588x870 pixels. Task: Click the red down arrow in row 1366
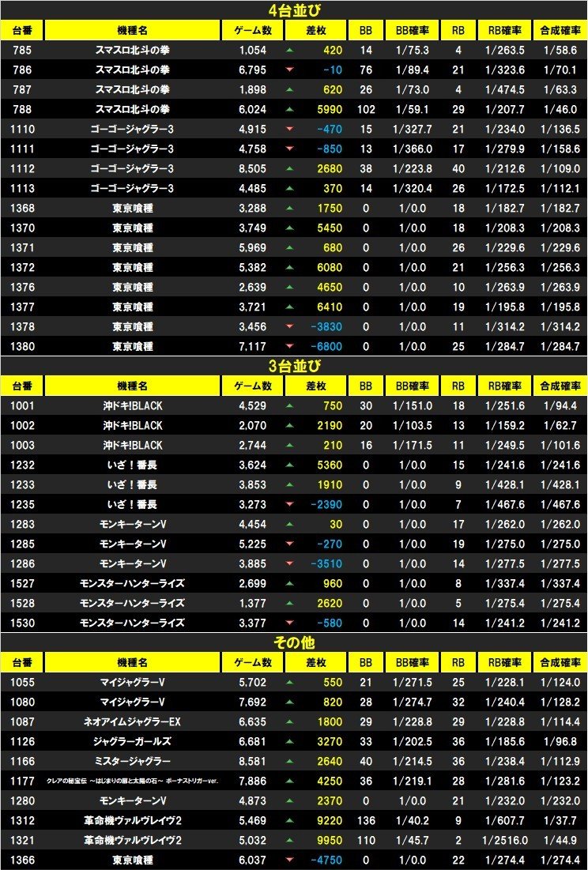coord(289,861)
